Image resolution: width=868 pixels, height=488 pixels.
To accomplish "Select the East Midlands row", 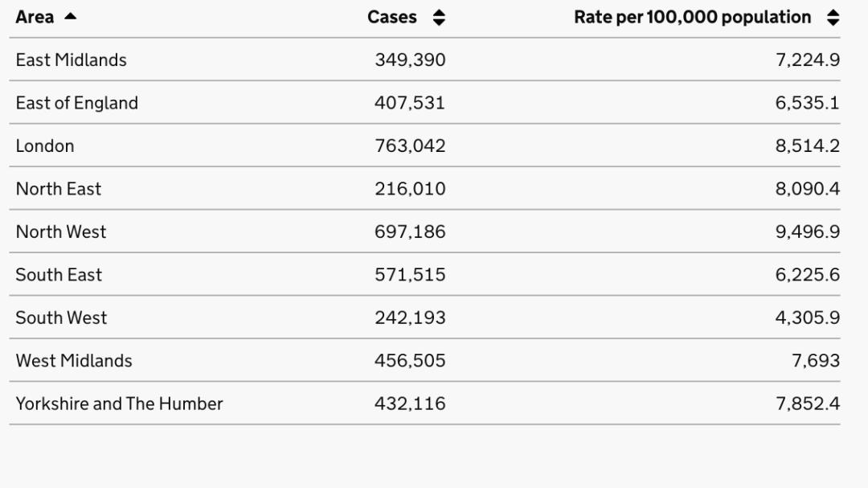I will (x=71, y=59).
